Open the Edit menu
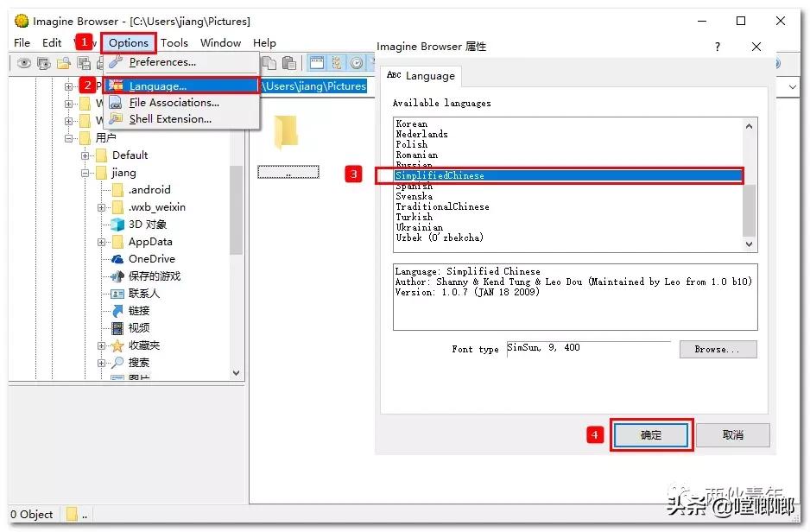Viewport: 810px width, 532px height. click(52, 43)
